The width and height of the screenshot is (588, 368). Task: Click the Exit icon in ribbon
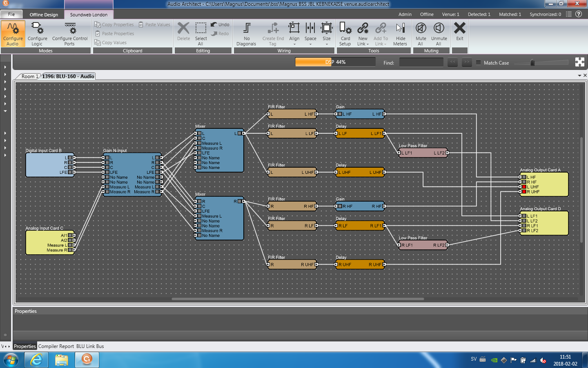[x=460, y=28]
